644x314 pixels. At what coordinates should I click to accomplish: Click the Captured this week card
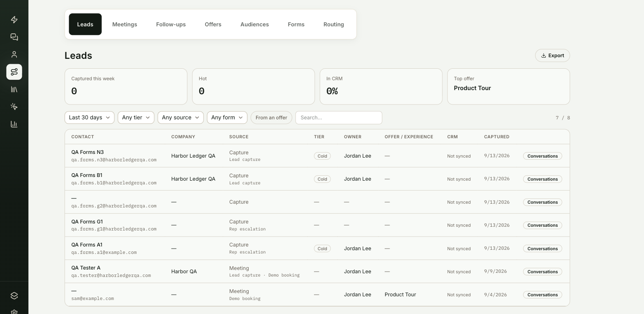click(126, 86)
